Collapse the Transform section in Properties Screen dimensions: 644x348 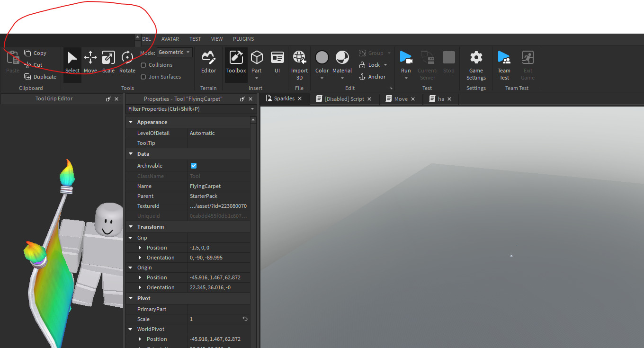coord(131,226)
